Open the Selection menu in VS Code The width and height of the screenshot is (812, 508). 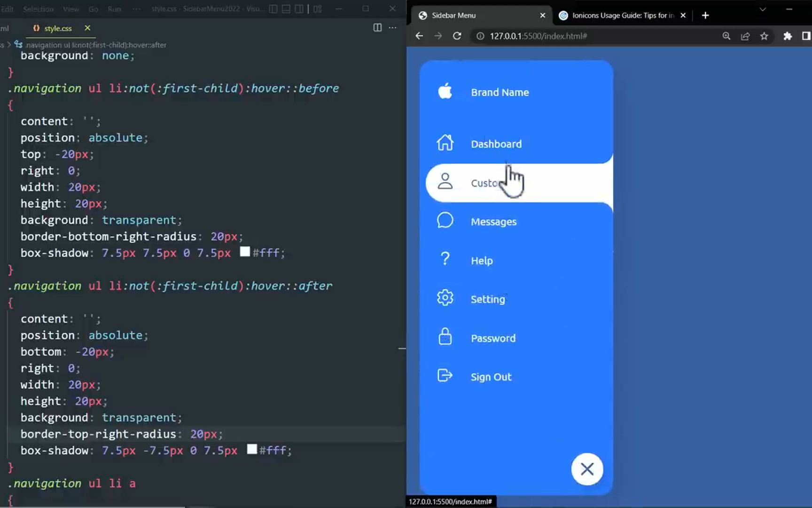(x=38, y=9)
